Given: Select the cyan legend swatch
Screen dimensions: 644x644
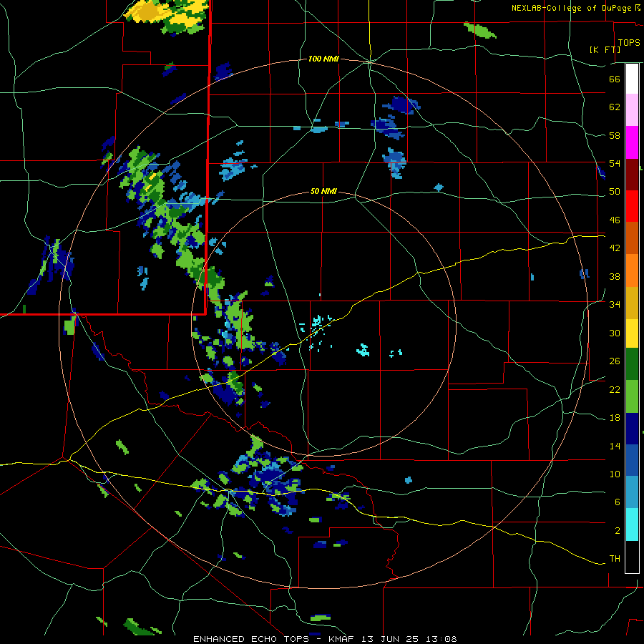Looking at the screenshot, I should [x=632, y=525].
